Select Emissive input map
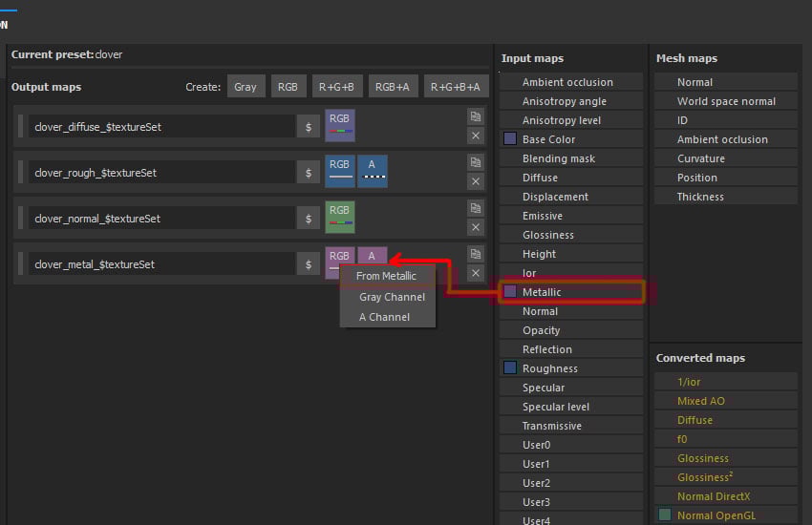 click(571, 217)
